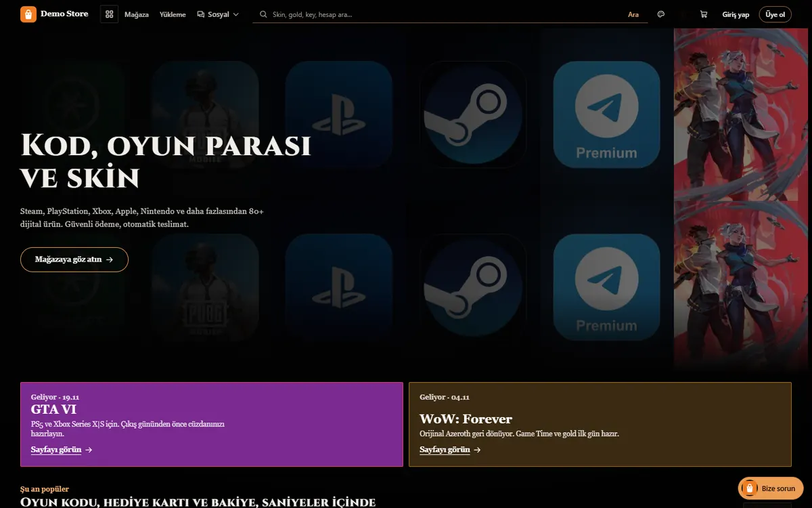Click the GTA VI card title
Screen dimensions: 812x508
[x=53, y=410]
